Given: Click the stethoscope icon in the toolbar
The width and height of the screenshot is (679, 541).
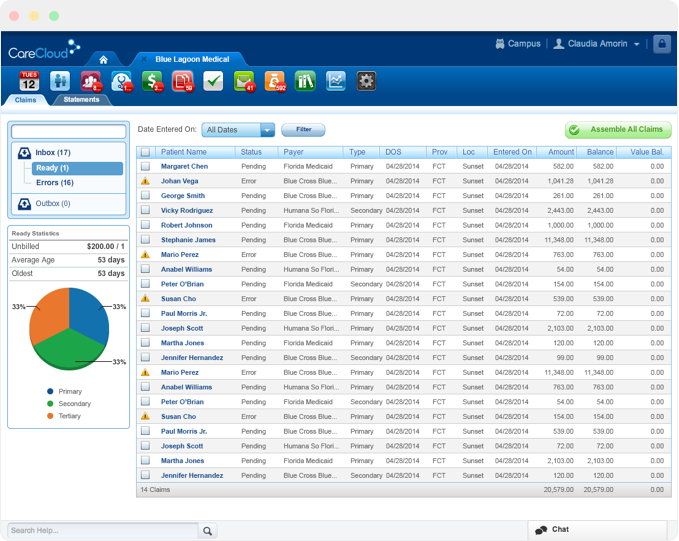Looking at the screenshot, I should click(122, 81).
